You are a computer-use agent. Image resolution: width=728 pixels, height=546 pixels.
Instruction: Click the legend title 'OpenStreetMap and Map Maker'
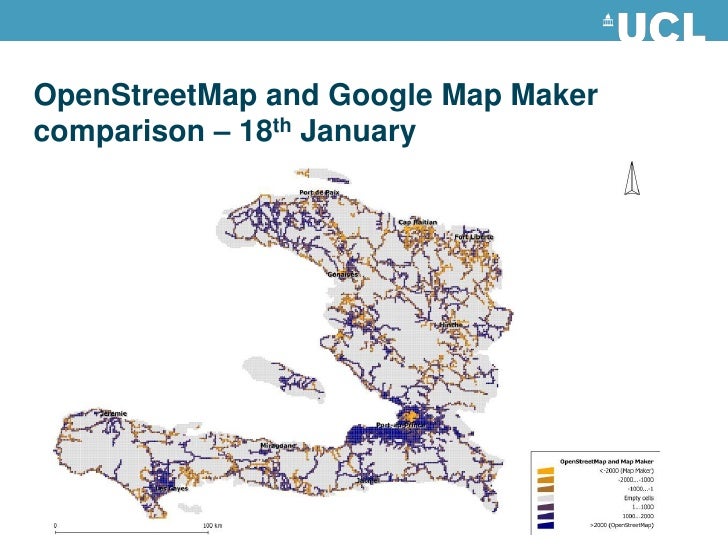click(606, 462)
